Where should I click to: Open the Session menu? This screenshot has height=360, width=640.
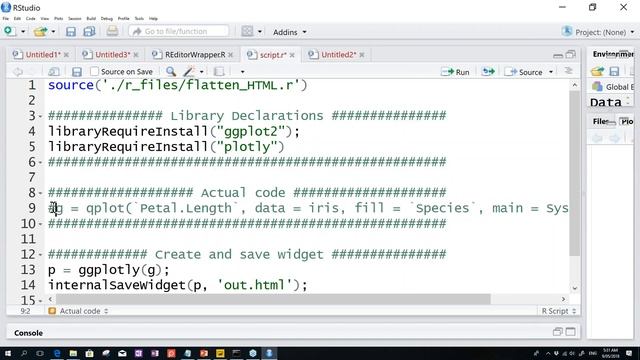75,18
